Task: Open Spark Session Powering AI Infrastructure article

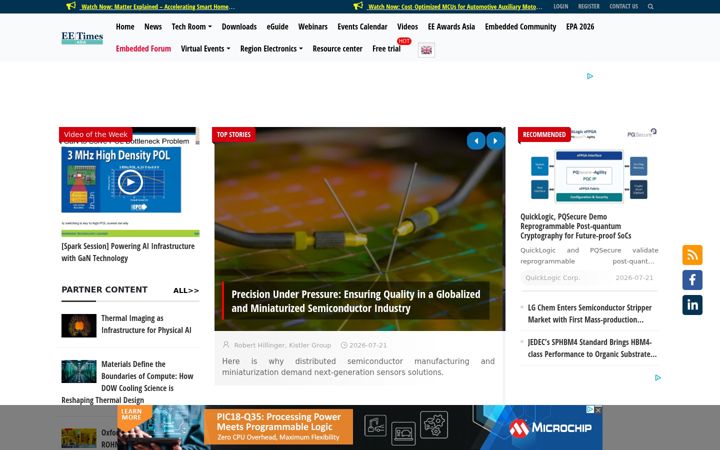Action: [128, 252]
